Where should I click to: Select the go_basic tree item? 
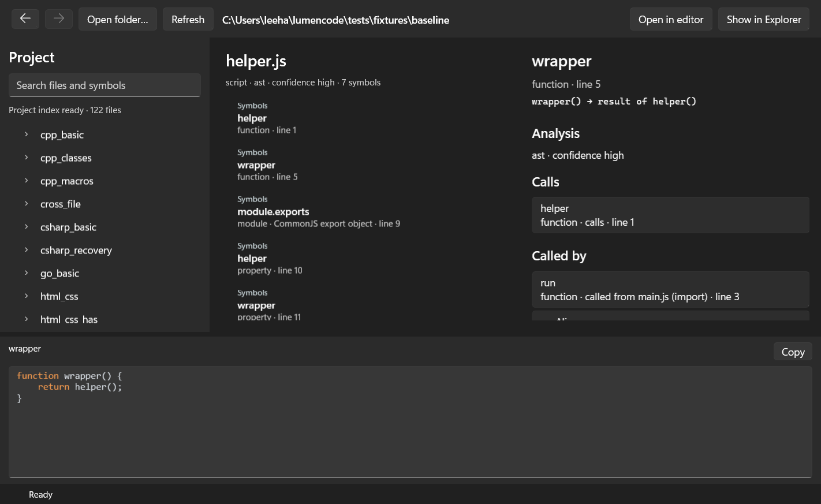(105, 273)
